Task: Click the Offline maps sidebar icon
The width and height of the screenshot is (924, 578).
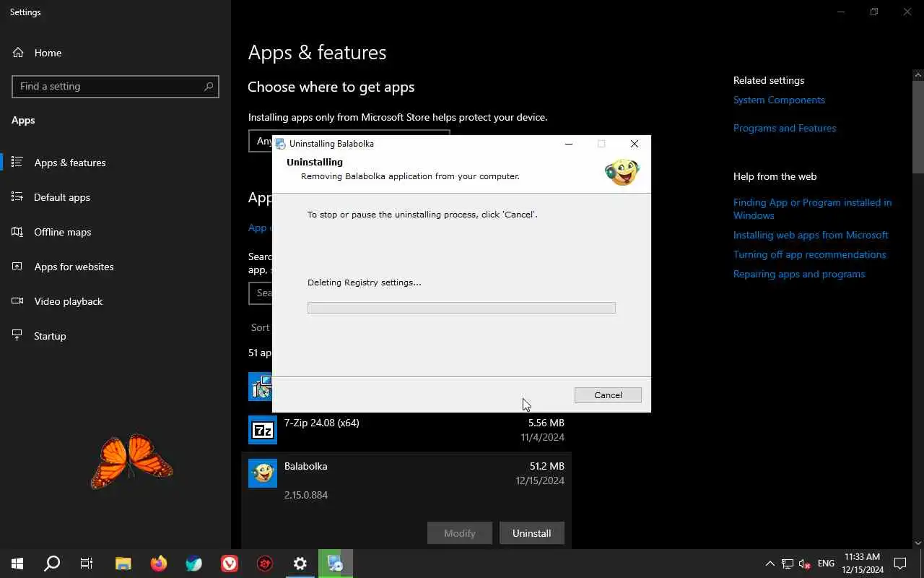Action: [17, 232]
